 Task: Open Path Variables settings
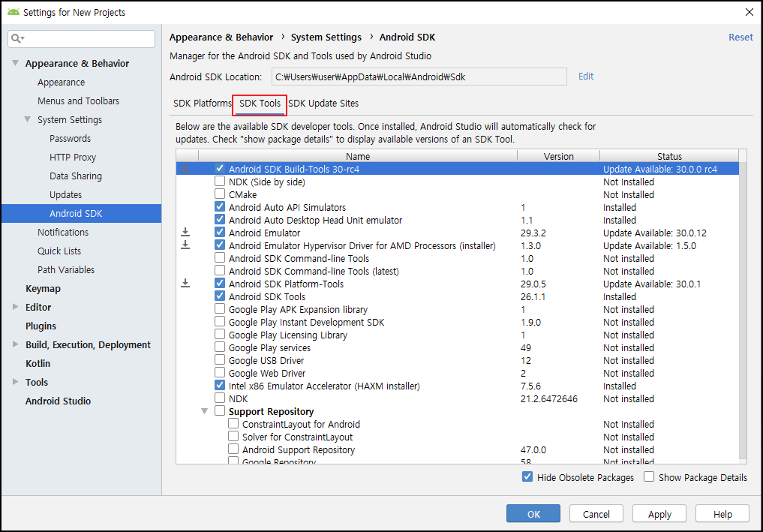(66, 269)
